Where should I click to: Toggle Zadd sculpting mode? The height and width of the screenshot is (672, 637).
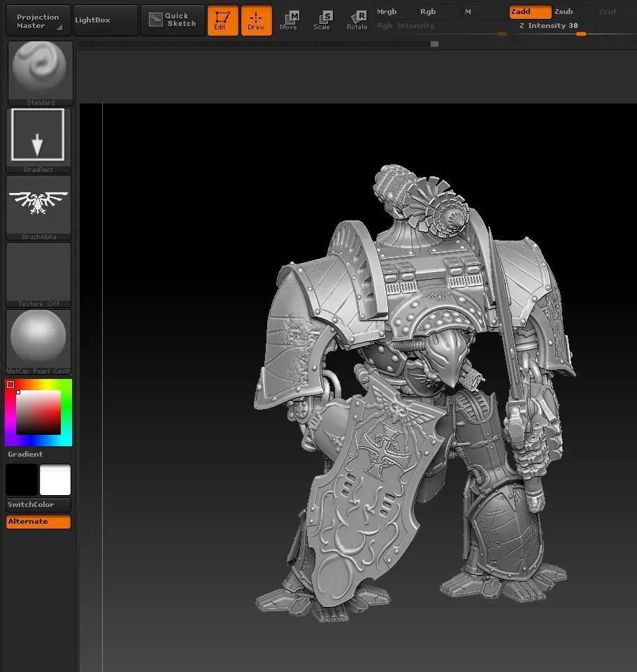pyautogui.click(x=530, y=12)
